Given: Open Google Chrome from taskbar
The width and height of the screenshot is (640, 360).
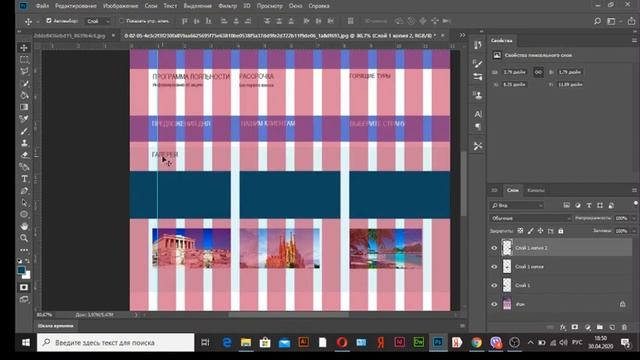Looking at the screenshot, I should click(476, 342).
